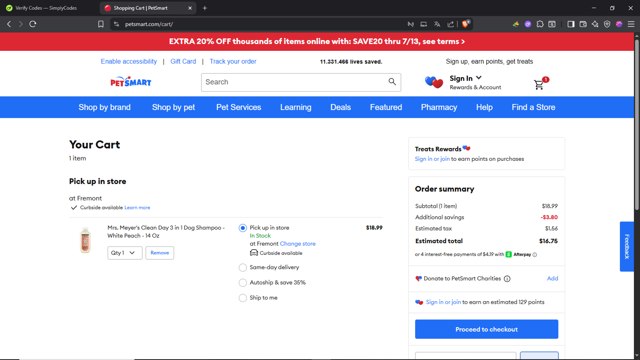The image size is (640, 360).
Task: Click the SAVE20 promo banner see terms
Action: (317, 41)
